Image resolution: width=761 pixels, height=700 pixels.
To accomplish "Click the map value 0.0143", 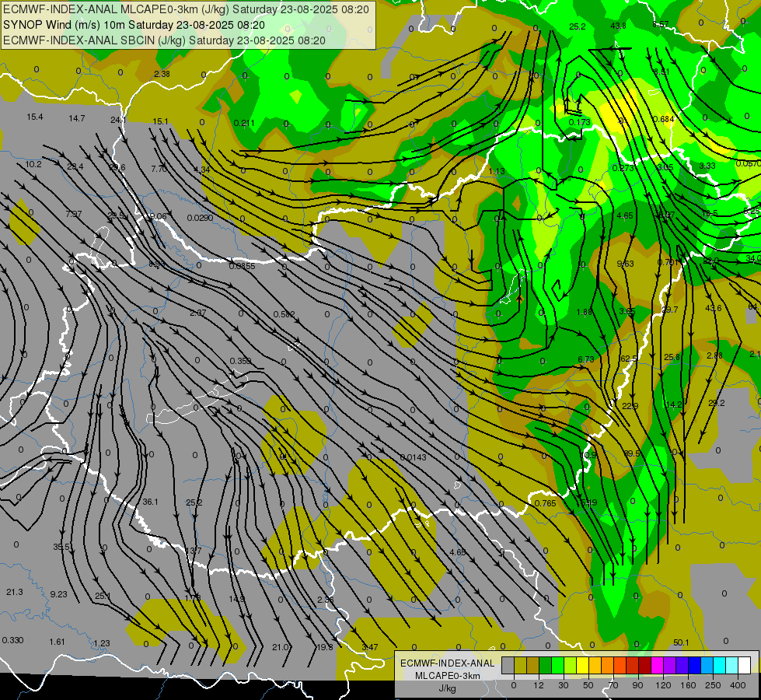I will point(413,457).
